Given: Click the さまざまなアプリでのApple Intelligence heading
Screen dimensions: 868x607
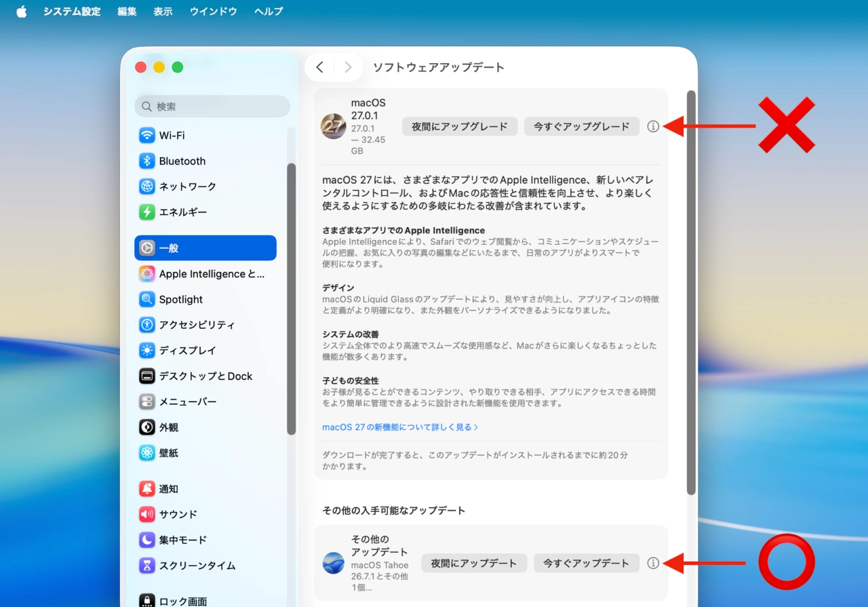Looking at the screenshot, I should [403, 231].
